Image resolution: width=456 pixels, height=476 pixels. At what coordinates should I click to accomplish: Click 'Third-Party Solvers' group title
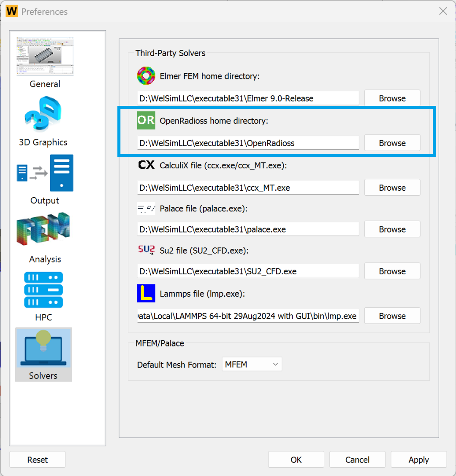[x=171, y=53]
